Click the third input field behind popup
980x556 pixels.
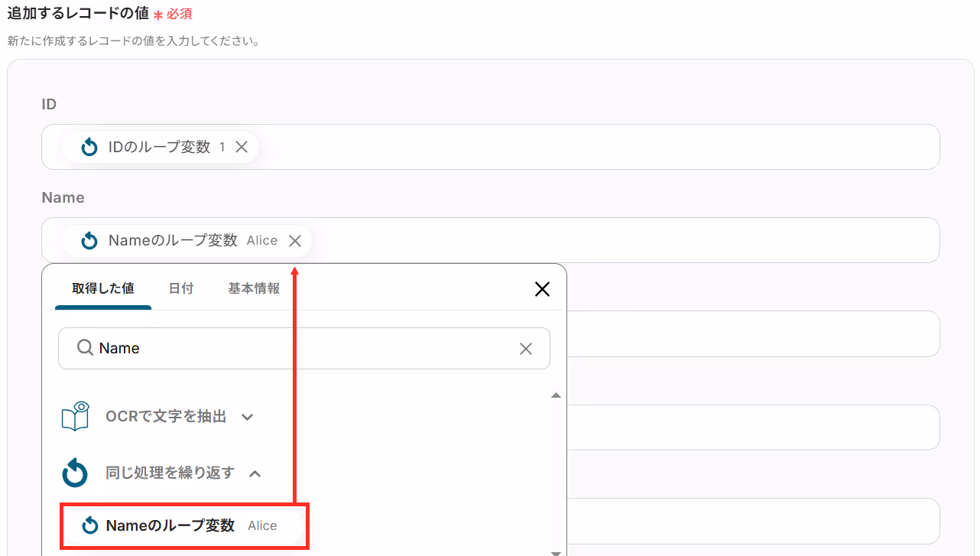pyautogui.click(x=753, y=333)
